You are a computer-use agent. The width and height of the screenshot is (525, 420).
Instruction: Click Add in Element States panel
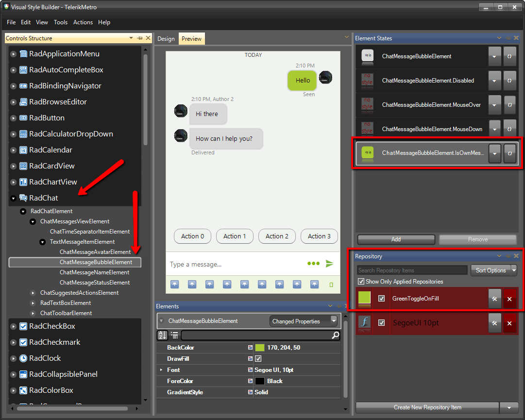395,239
